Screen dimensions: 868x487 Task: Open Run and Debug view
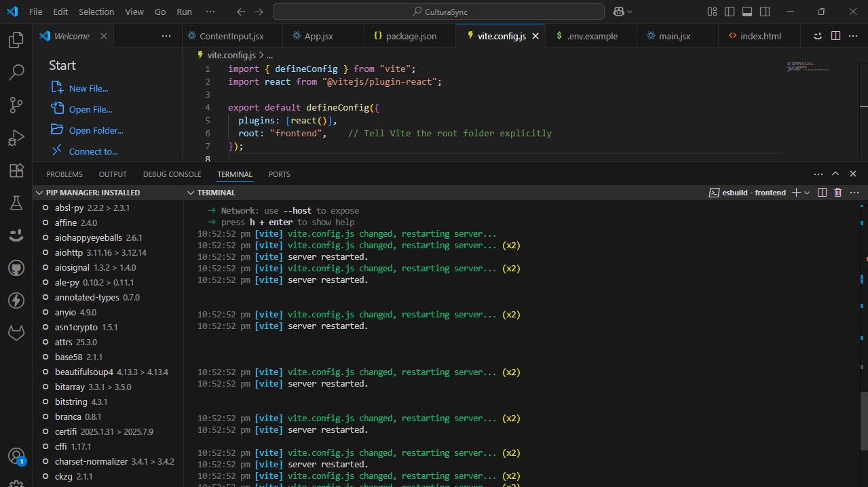[16, 138]
